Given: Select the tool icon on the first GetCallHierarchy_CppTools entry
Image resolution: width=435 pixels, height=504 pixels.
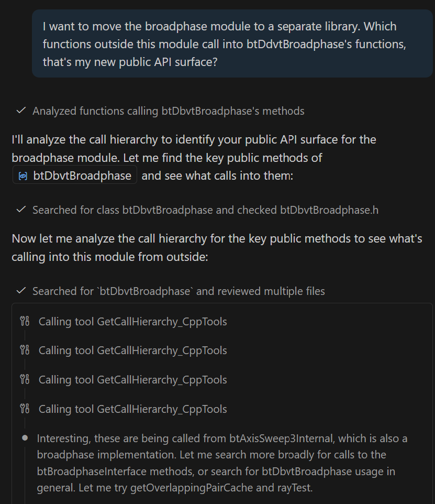Looking at the screenshot, I should 24,321.
